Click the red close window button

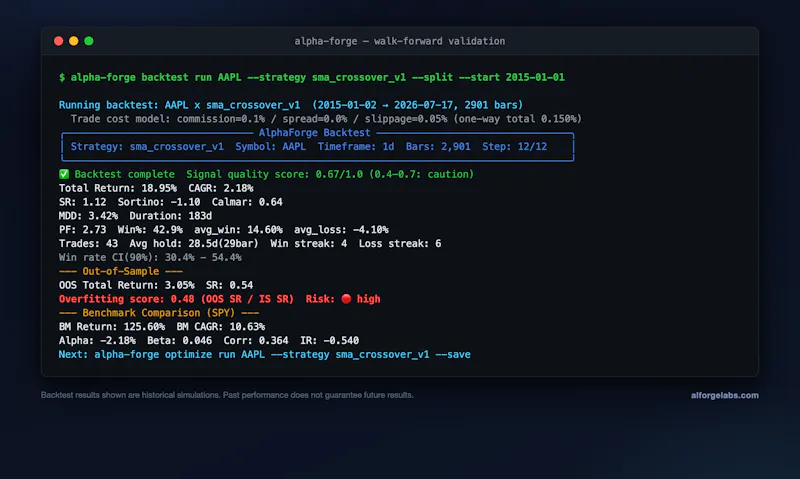pos(59,41)
